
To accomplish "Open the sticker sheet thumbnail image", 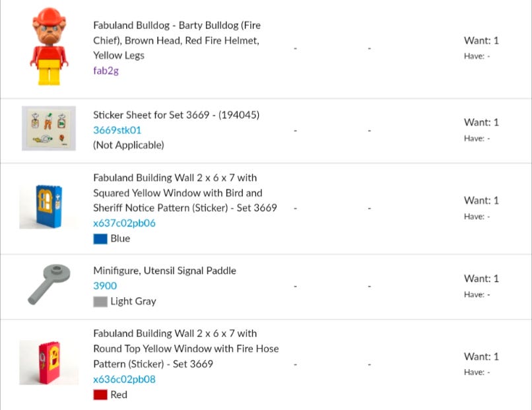I will pyautogui.click(x=48, y=128).
